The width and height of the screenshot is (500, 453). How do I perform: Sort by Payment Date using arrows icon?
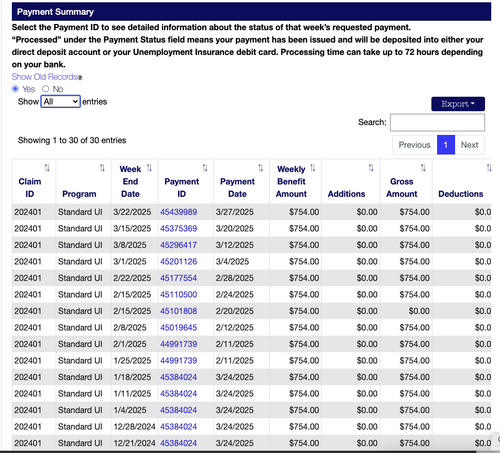coord(260,168)
